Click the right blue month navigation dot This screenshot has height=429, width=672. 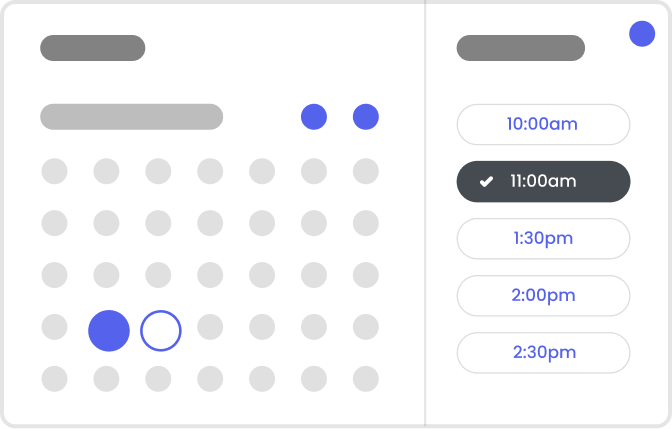point(366,117)
